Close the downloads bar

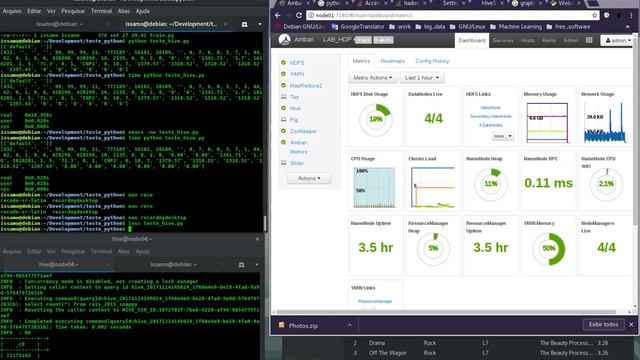point(631,324)
